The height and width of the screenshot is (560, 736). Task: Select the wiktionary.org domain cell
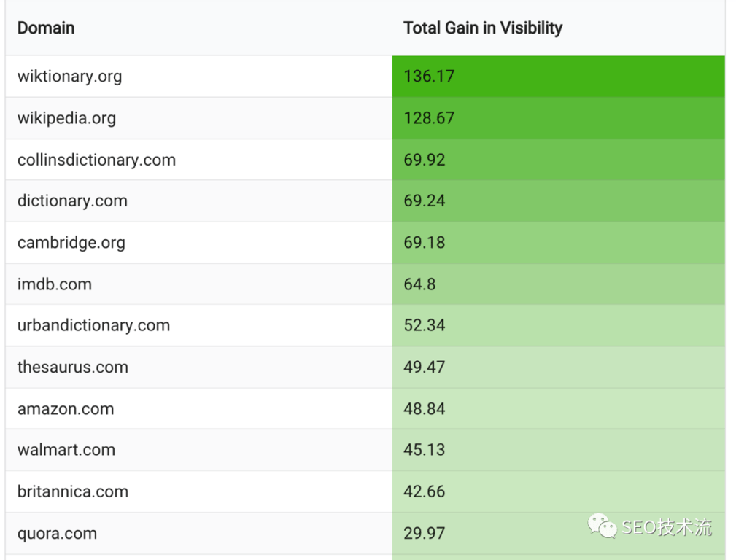(69, 76)
